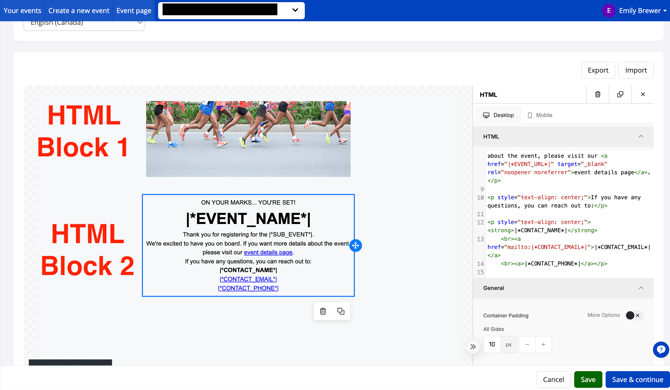This screenshot has width=670, height=390.
Task: Click the floating trash icon below Block 2
Action: click(x=323, y=311)
